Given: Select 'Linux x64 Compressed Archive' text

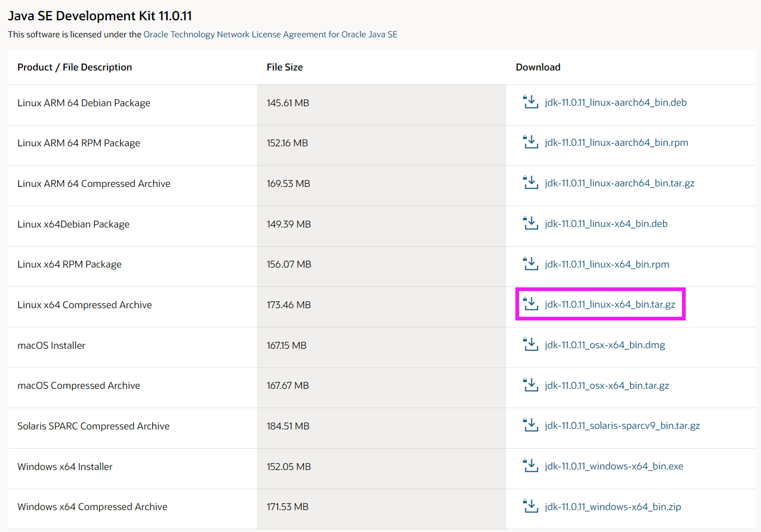Looking at the screenshot, I should point(84,305).
